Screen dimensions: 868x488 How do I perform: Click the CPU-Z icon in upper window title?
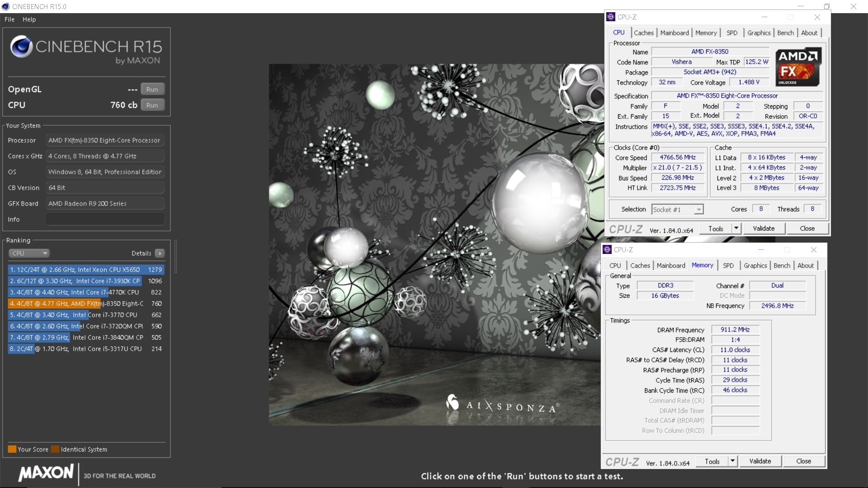611,17
